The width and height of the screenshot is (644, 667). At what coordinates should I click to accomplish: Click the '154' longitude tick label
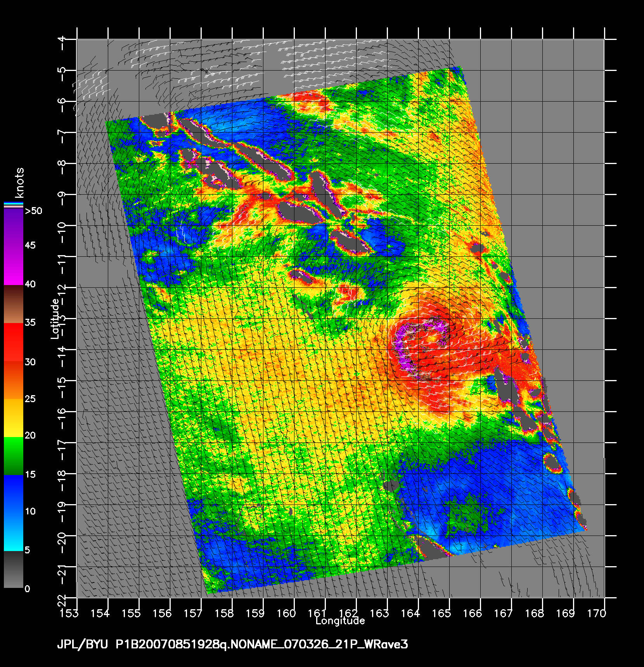coord(100,613)
